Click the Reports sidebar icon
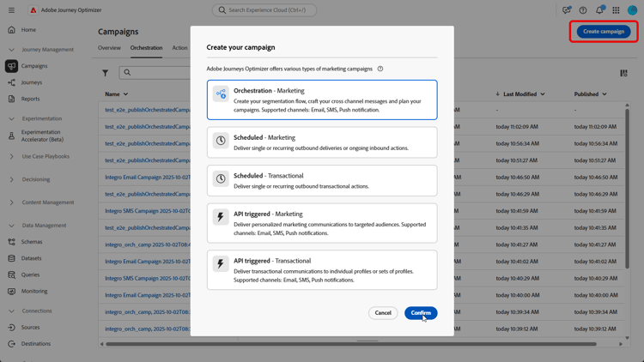This screenshot has height=362, width=644. coord(11,99)
